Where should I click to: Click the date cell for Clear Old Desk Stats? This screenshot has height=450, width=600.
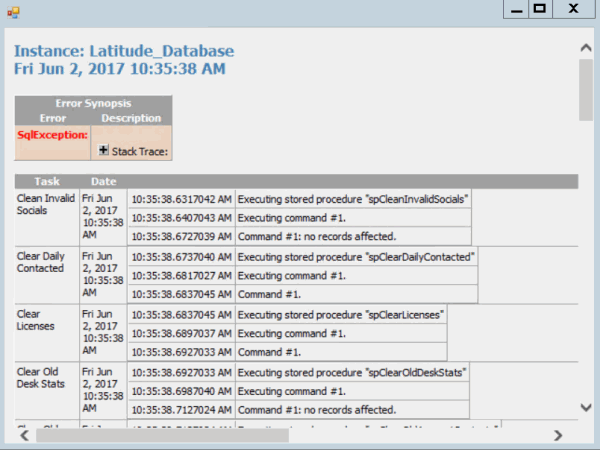[x=103, y=390]
